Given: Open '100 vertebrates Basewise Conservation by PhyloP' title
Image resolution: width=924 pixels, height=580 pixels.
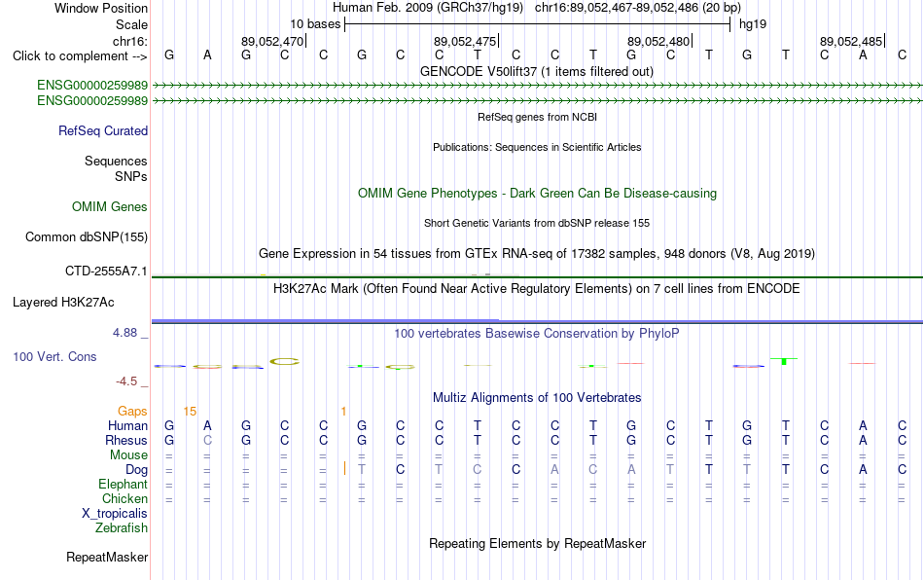Looking at the screenshot, I should pos(536,334).
